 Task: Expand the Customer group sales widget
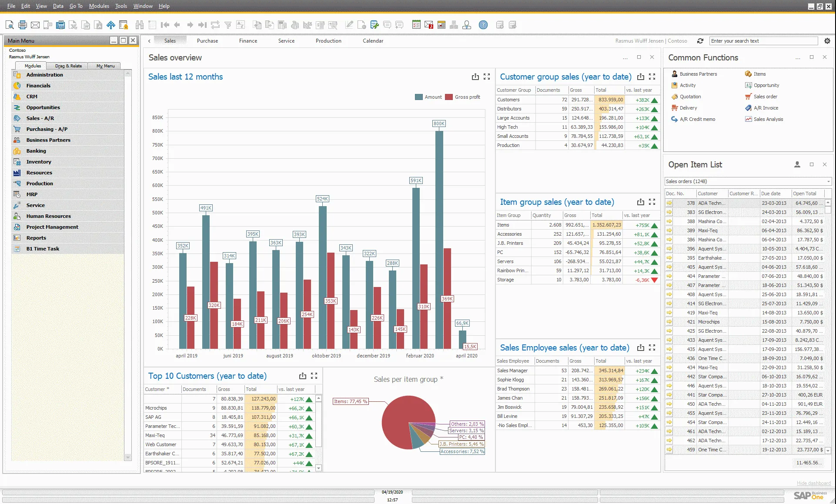tap(652, 77)
